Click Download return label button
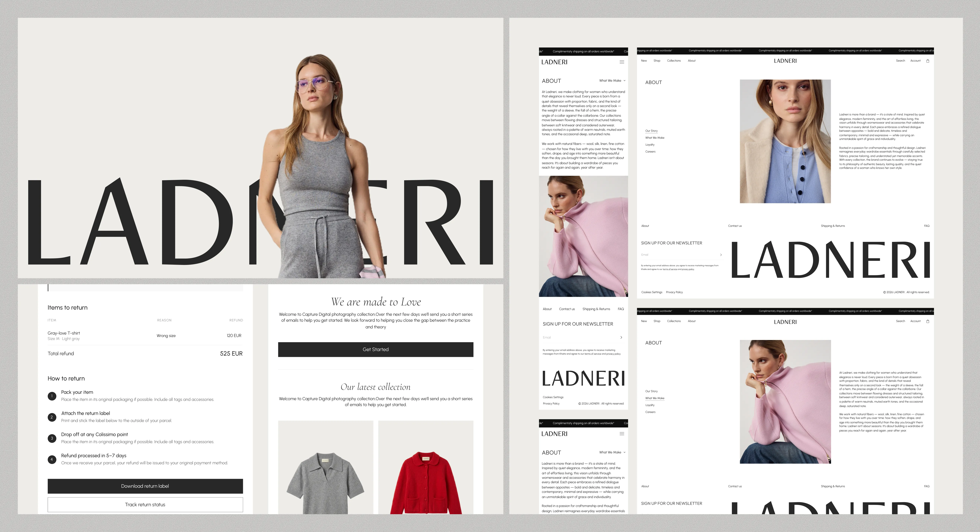The width and height of the screenshot is (980, 532). (145, 486)
